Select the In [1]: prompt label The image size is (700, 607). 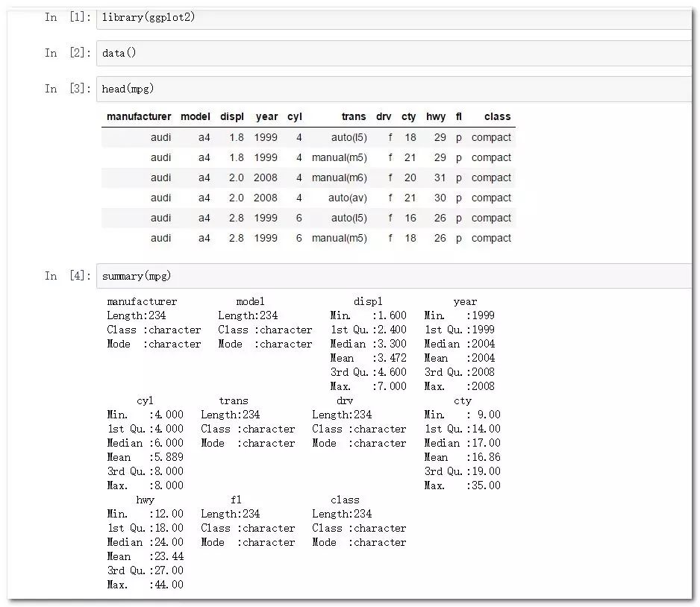(x=68, y=17)
